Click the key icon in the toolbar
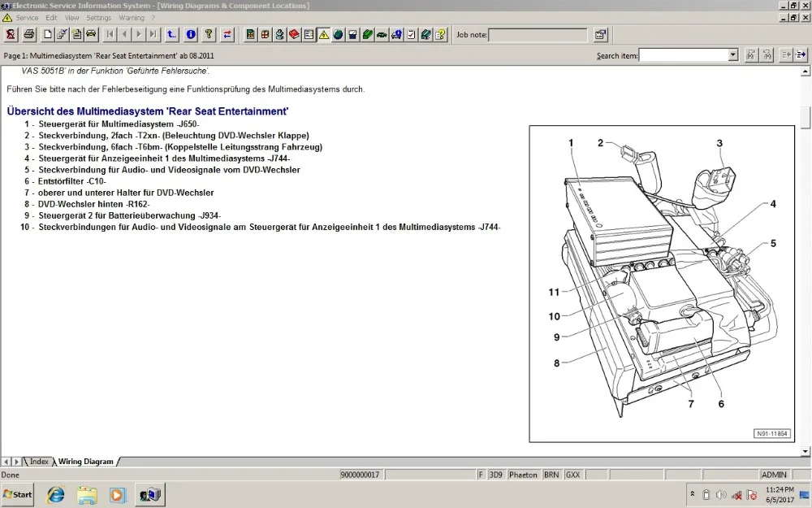Image resolution: width=812 pixels, height=508 pixels. coord(209,35)
